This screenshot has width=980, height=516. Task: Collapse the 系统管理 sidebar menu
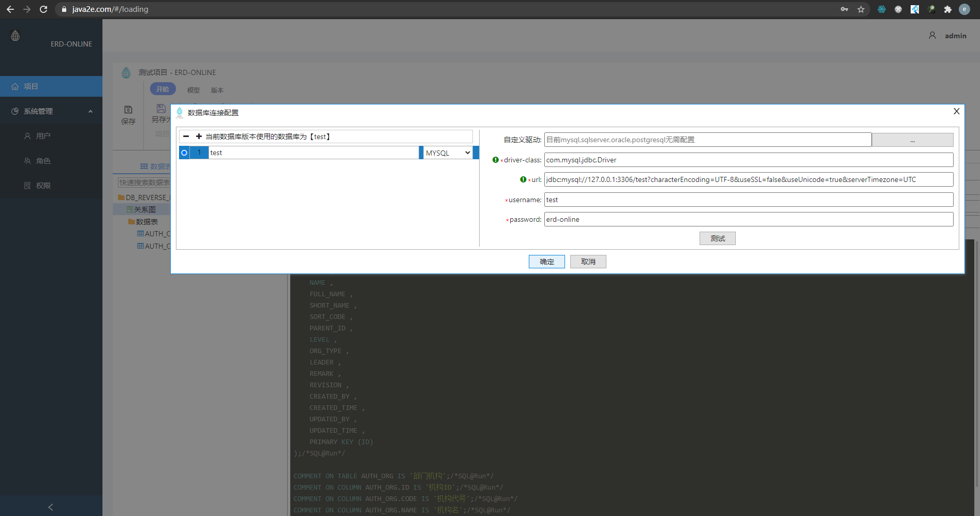[91, 111]
